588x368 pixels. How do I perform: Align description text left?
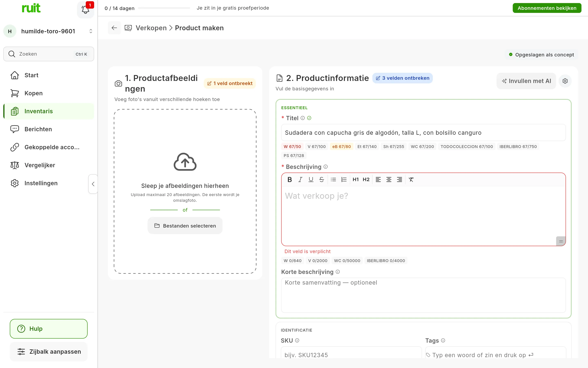(x=378, y=180)
